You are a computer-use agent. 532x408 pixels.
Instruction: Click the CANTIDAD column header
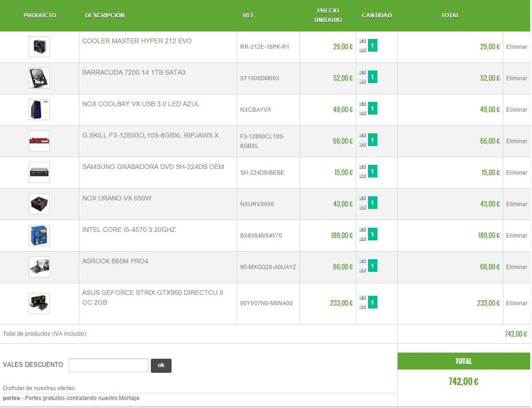pos(376,15)
